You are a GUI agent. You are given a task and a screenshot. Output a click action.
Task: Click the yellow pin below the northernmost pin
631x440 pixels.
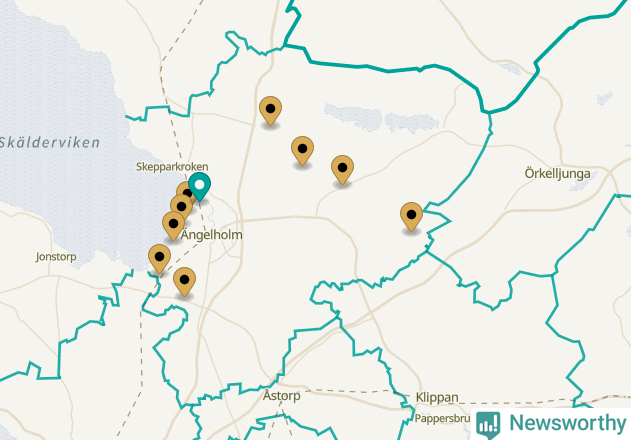[302, 150]
